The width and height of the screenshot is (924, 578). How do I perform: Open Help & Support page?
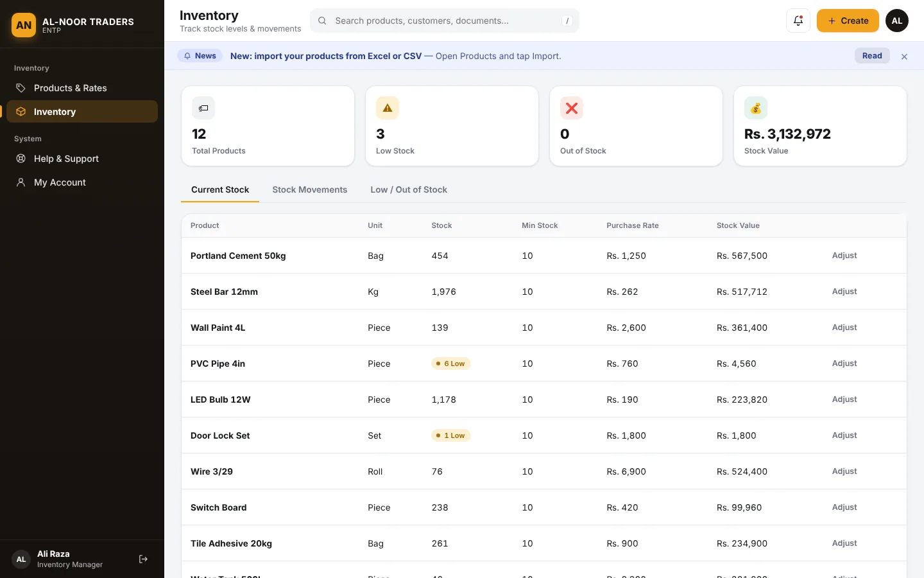[82, 159]
